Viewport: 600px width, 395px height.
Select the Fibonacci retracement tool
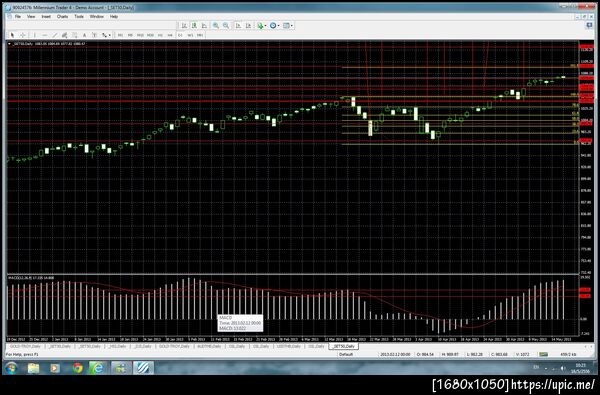[75, 35]
